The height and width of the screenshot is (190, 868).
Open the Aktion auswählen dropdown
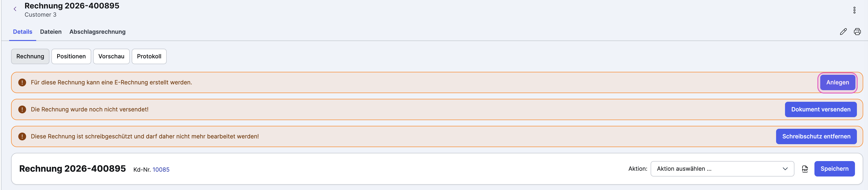722,169
